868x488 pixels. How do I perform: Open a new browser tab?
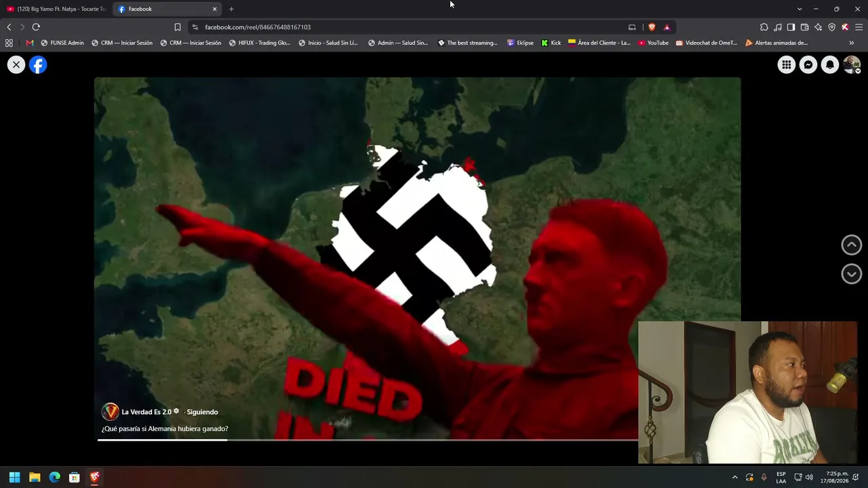coord(231,9)
